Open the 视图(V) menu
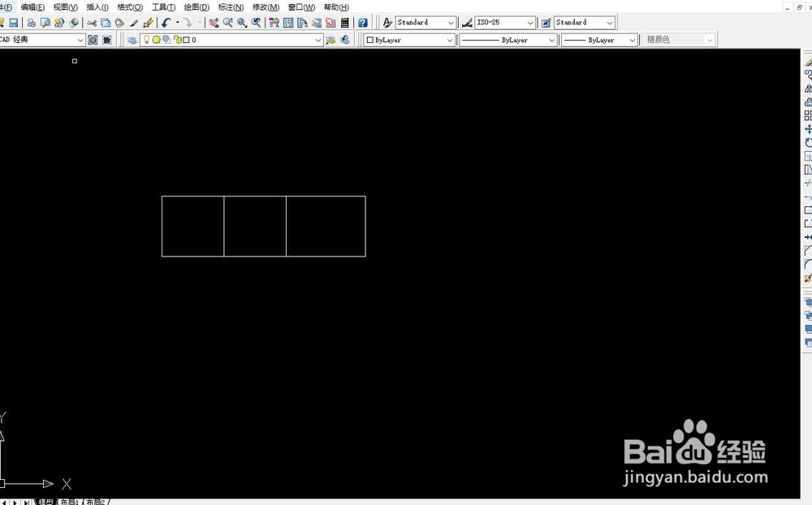 click(65, 7)
